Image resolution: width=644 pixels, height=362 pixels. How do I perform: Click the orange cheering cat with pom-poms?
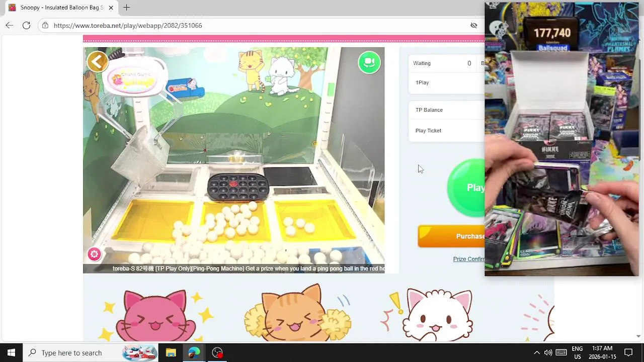click(298, 313)
